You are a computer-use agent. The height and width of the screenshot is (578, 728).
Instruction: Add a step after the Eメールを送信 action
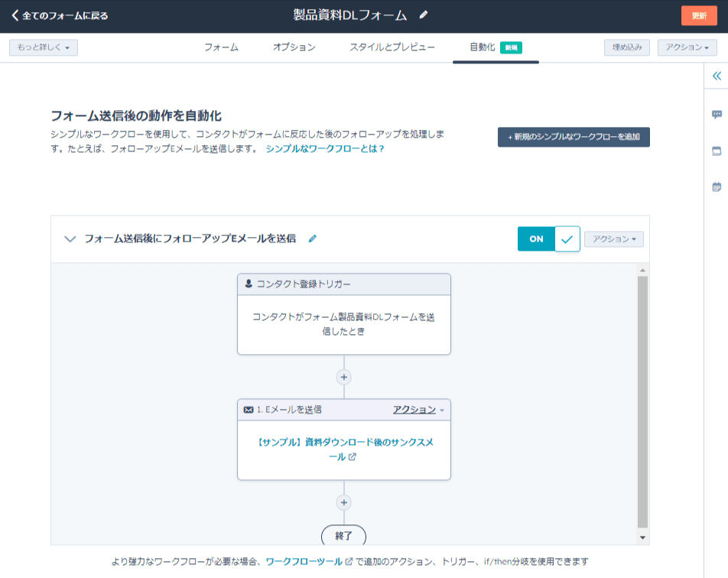[344, 502]
